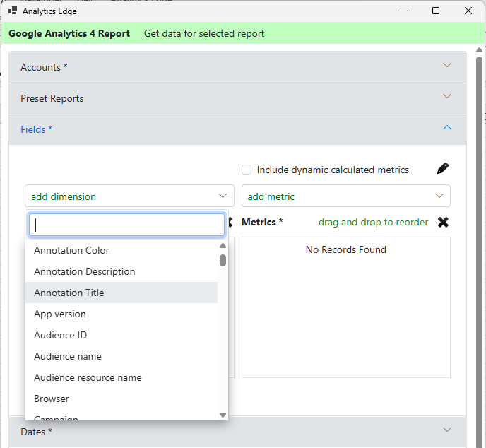Choose Annotation Description dimension

[x=84, y=271]
